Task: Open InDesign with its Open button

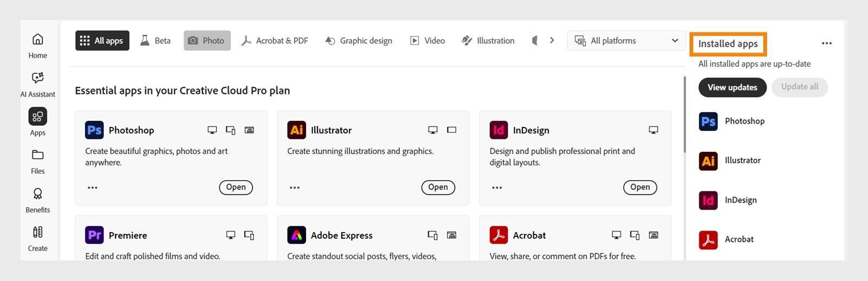Action: 640,187
